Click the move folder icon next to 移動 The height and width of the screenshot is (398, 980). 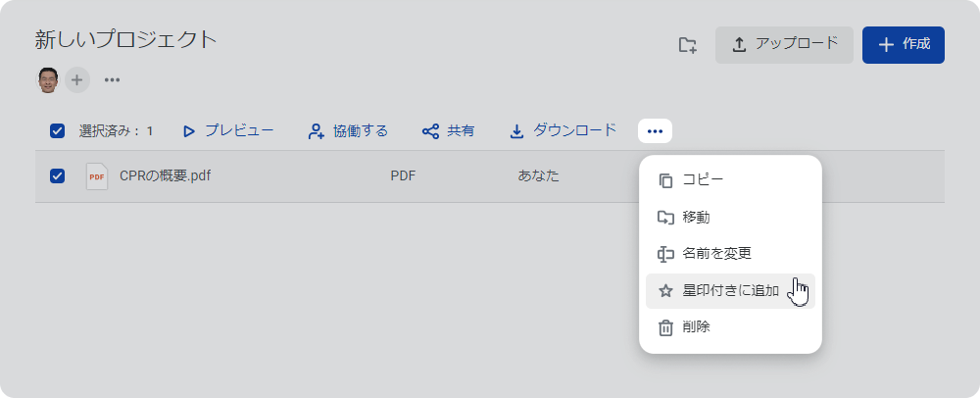coord(665,218)
